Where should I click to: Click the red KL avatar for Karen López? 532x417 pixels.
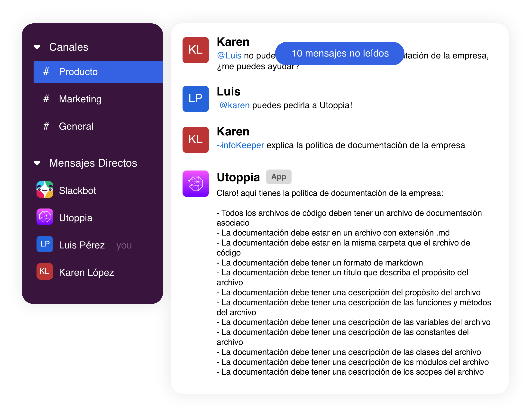(x=45, y=271)
